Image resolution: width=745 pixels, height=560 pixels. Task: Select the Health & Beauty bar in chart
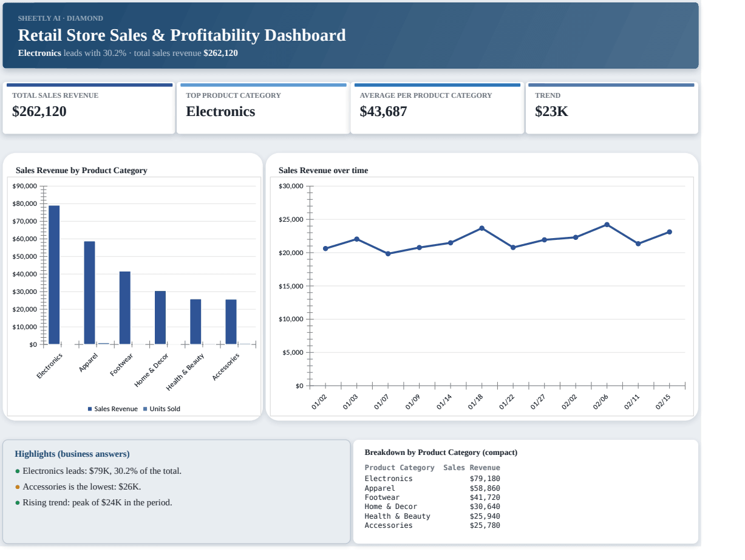[x=196, y=322]
